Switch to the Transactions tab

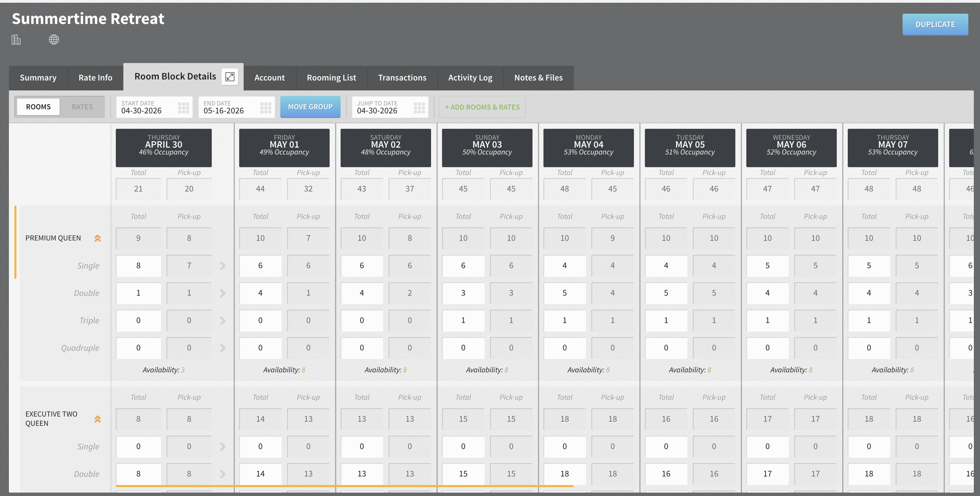point(402,78)
